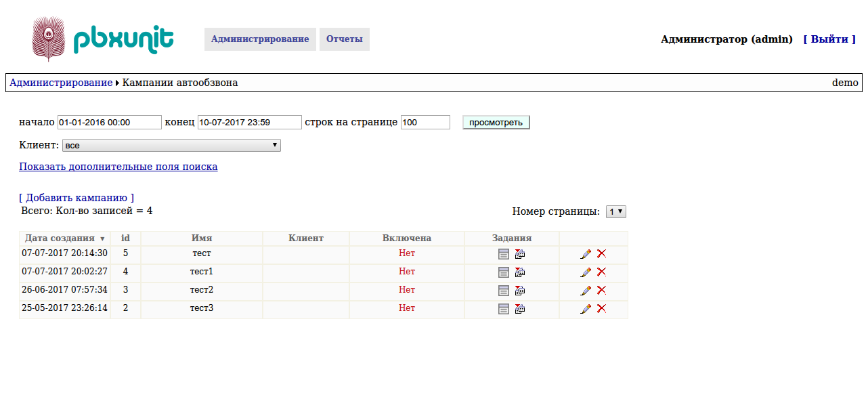Click import tasks icon for тест1
Image resolution: width=868 pixels, height=397 pixels.
pyautogui.click(x=520, y=272)
